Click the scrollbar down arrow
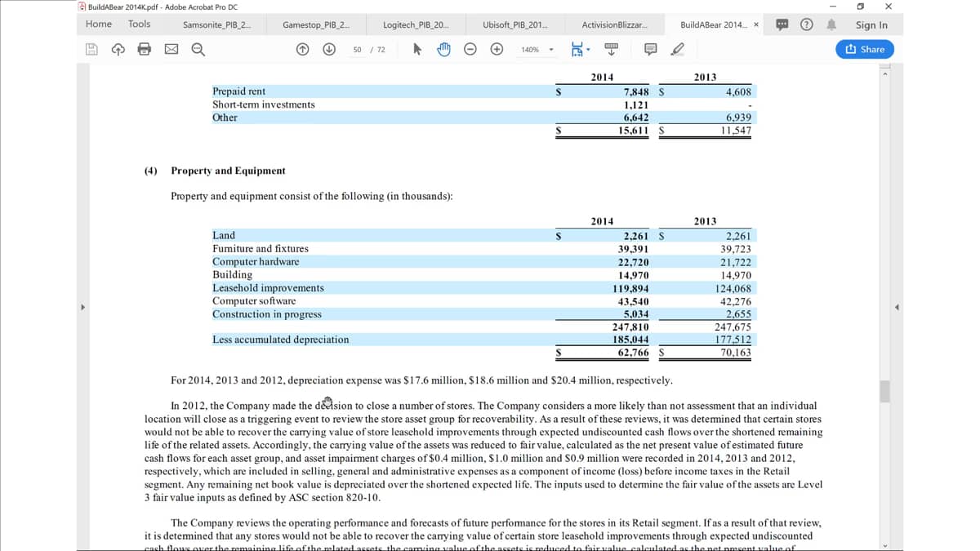The height and width of the screenshot is (551, 980). click(884, 544)
